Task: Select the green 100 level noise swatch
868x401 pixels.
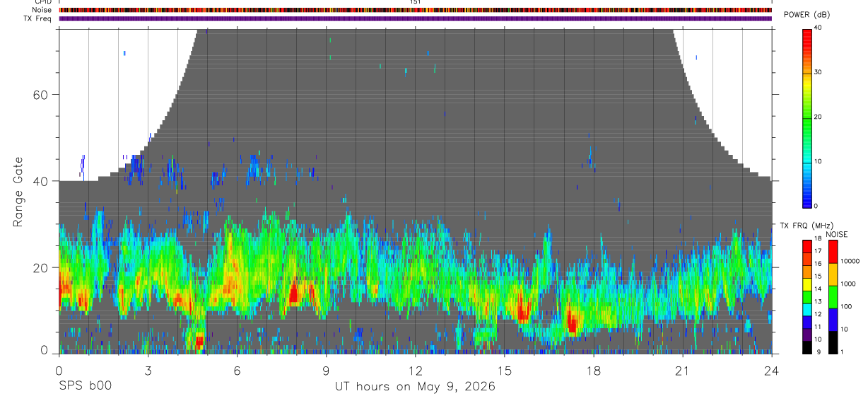Action: tap(833, 297)
